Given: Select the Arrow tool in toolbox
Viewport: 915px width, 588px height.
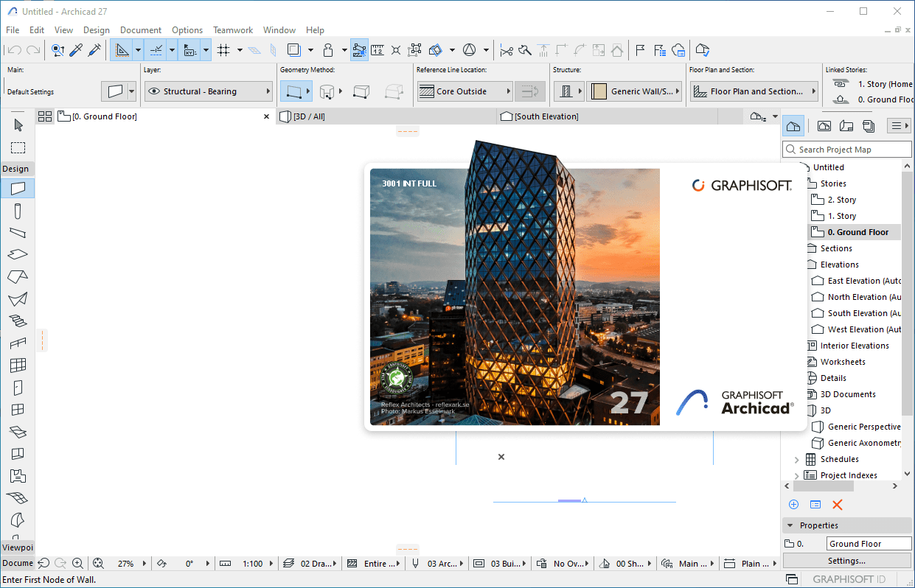Looking at the screenshot, I should 18,125.
